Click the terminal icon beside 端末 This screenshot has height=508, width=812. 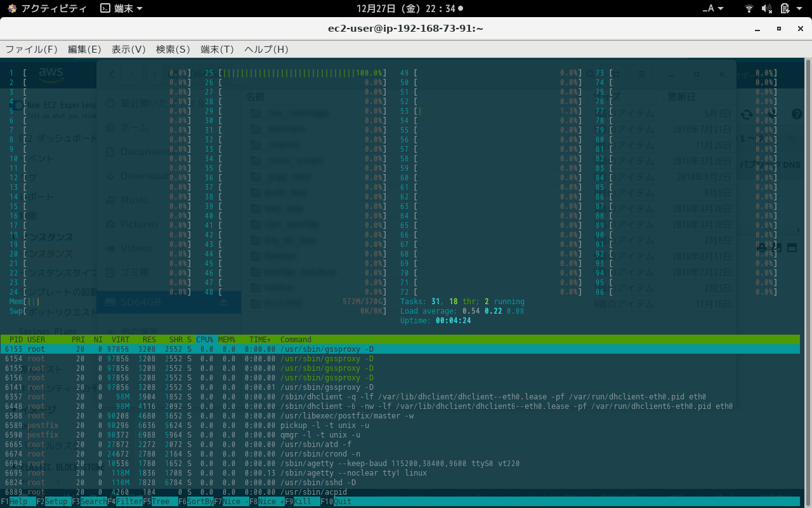(105, 8)
